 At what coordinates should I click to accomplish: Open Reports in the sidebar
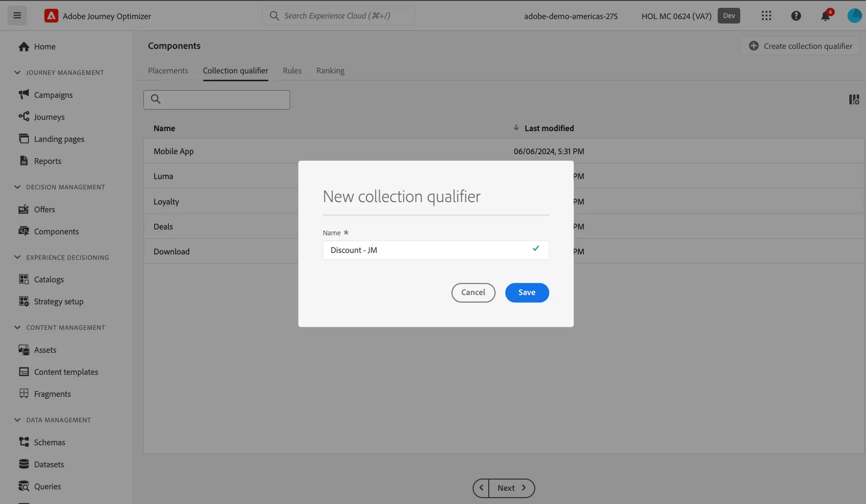point(40,161)
